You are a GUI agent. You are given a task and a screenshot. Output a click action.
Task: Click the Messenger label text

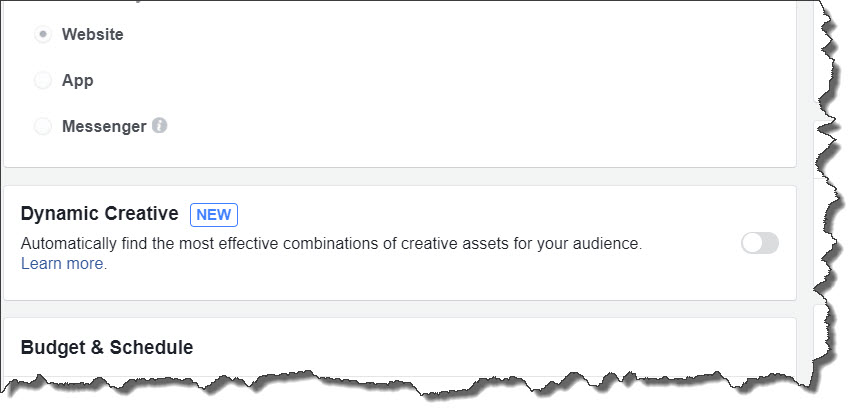(104, 126)
